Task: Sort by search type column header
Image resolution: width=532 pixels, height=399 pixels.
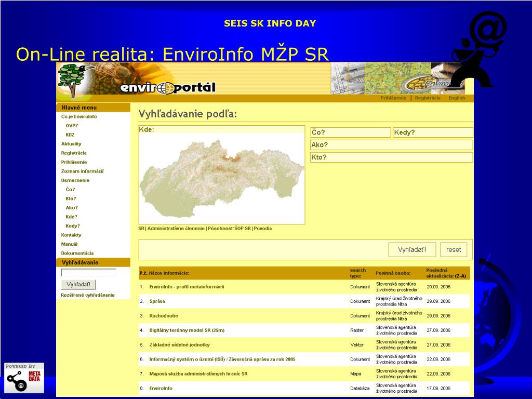Action: (358, 273)
